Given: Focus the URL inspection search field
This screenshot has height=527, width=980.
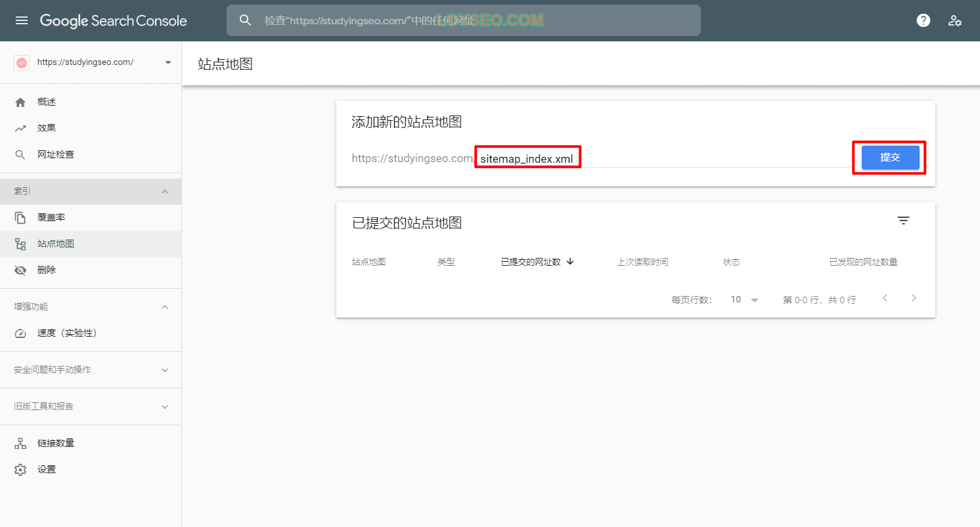Looking at the screenshot, I should click(x=464, y=20).
